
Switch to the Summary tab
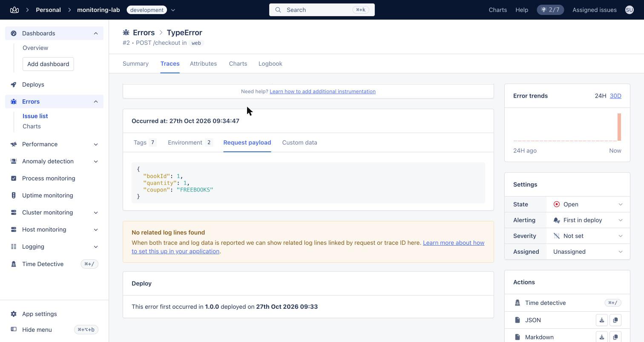(x=135, y=64)
